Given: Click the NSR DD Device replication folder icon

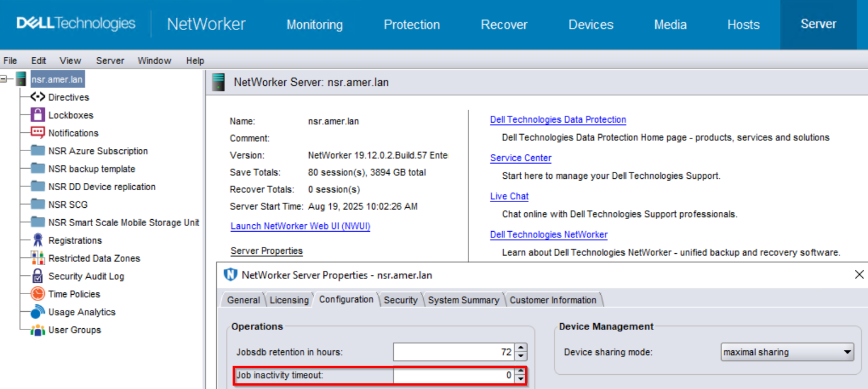Looking at the screenshot, I should tap(37, 187).
